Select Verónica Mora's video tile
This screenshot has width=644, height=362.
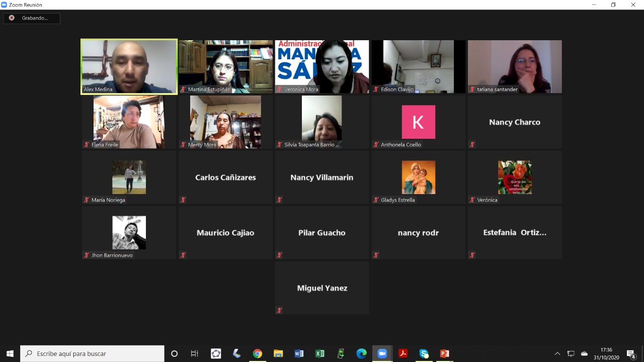pyautogui.click(x=322, y=66)
